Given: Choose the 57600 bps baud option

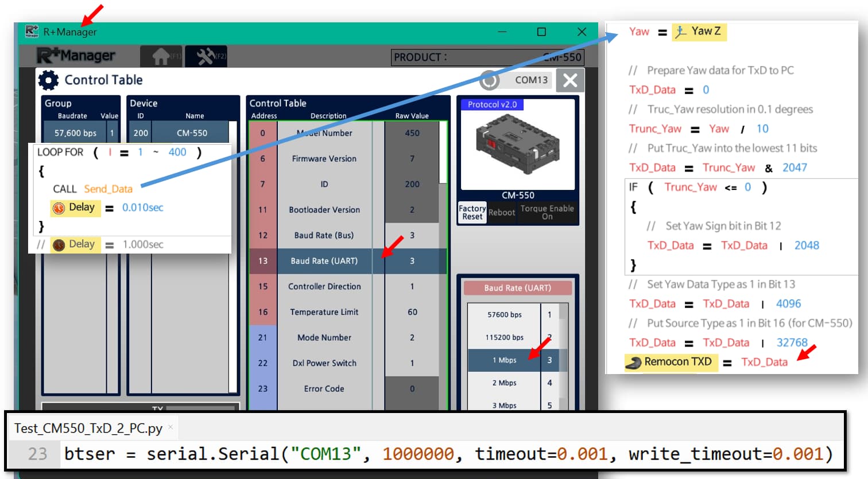Looking at the screenshot, I should [x=514, y=314].
